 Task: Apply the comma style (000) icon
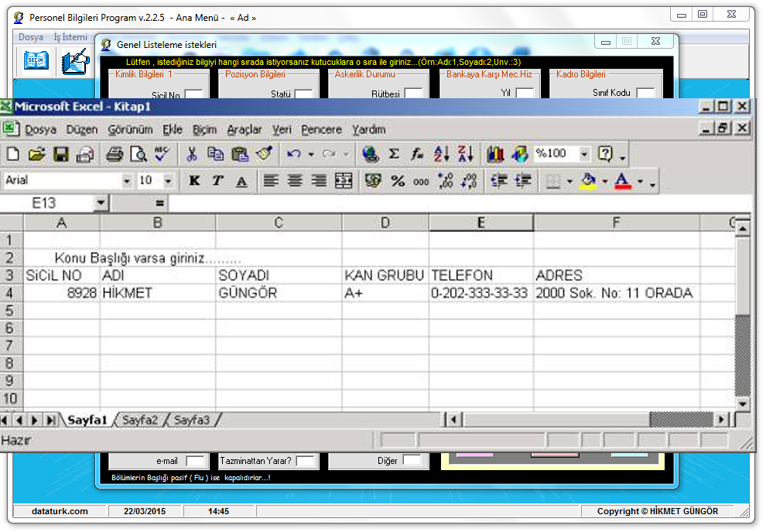(421, 181)
